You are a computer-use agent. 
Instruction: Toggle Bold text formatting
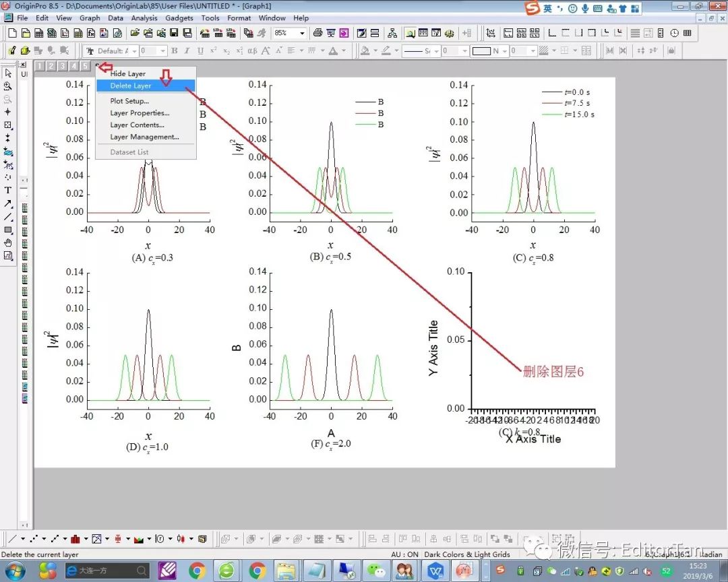click(175, 51)
